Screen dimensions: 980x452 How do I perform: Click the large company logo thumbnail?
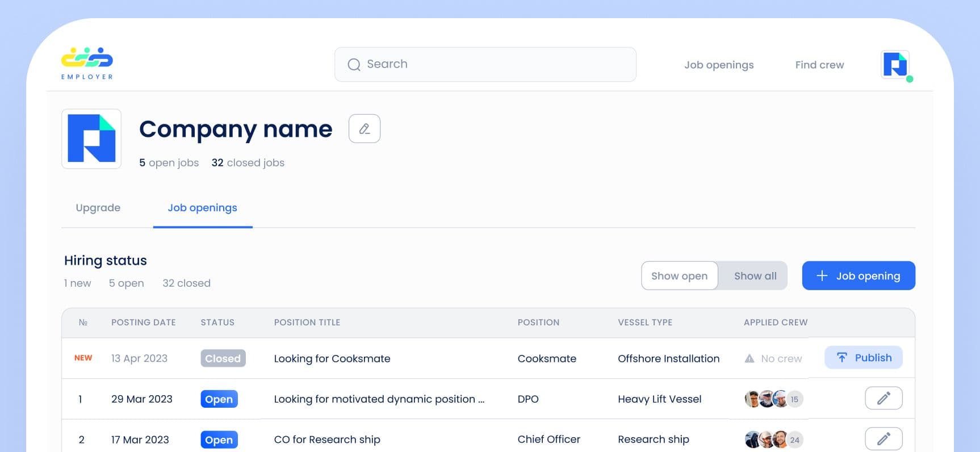tap(91, 139)
